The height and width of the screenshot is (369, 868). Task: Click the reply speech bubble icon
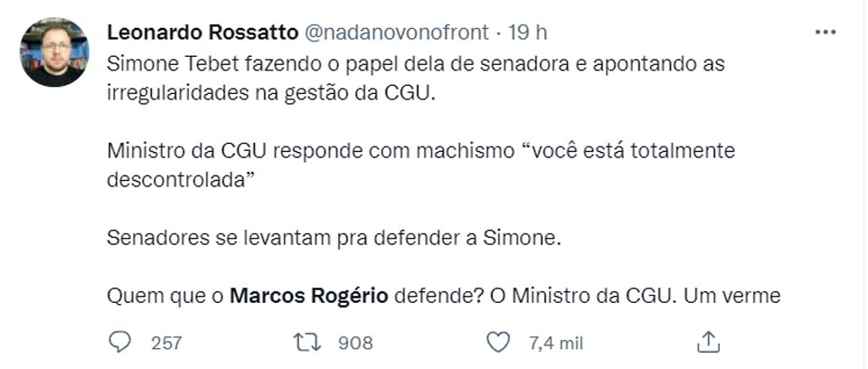pos(120,341)
